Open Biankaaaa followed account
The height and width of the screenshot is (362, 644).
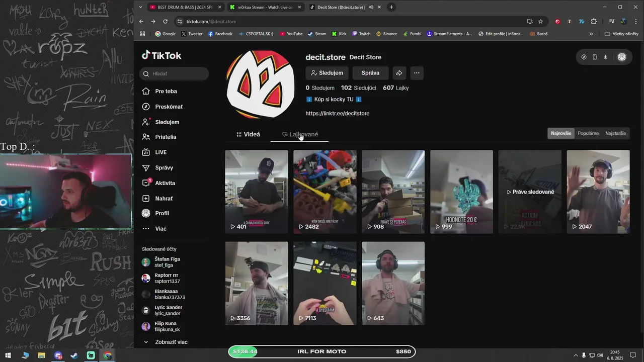(166, 294)
